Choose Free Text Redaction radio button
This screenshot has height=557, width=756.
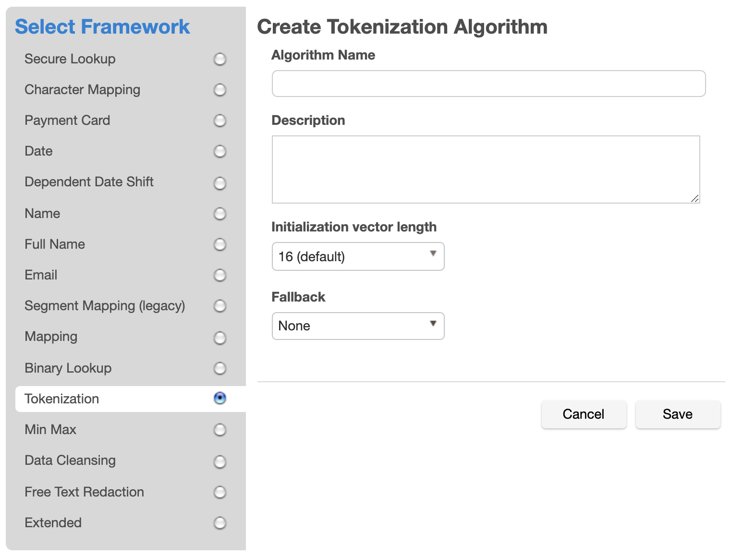[220, 492]
